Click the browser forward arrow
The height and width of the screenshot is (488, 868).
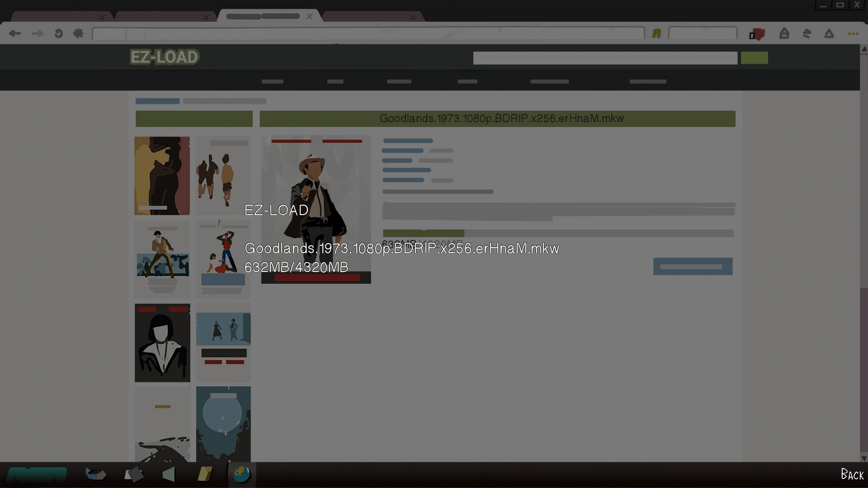click(x=37, y=33)
